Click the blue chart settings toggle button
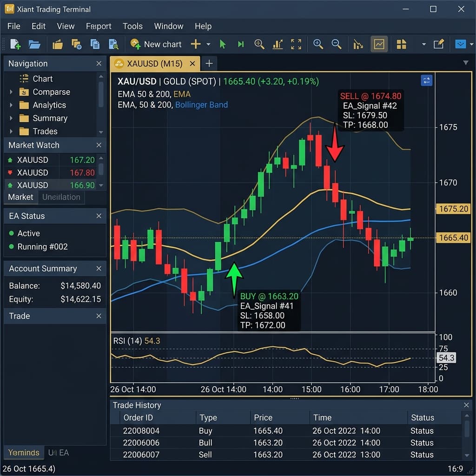The image size is (476, 476). click(426, 80)
